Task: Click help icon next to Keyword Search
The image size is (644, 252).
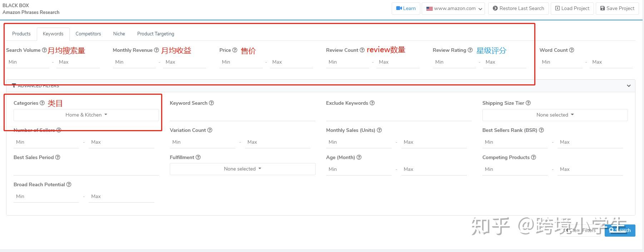Action: point(211,103)
